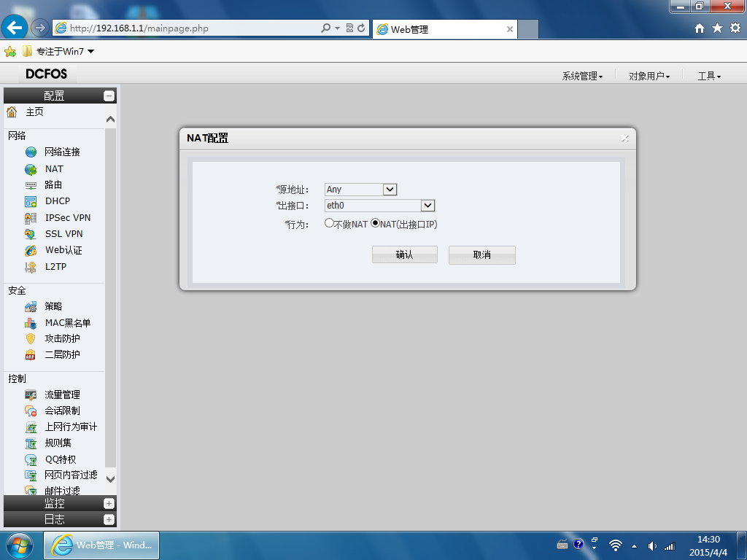Screen dimensions: 747x560
Task: Open 邮件过滤 sidebar link
Action: click(x=62, y=491)
